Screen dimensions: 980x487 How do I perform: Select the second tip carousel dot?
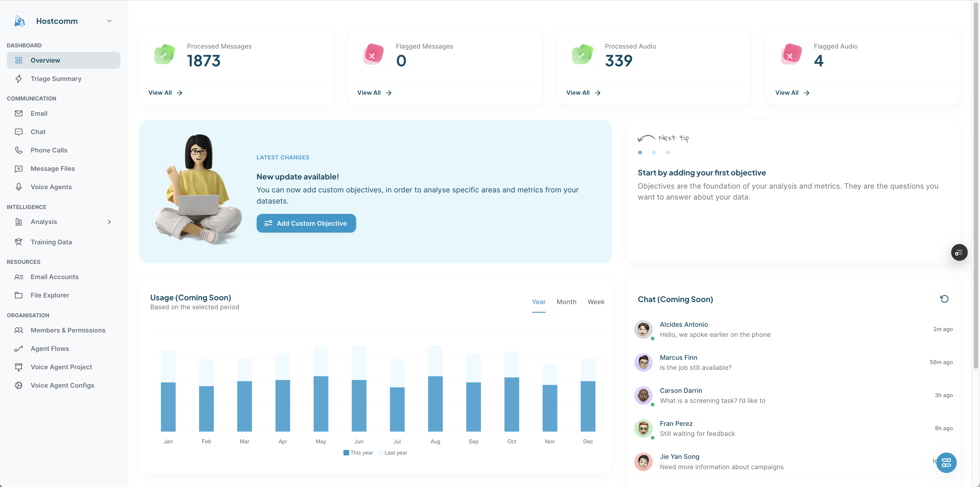coord(654,152)
